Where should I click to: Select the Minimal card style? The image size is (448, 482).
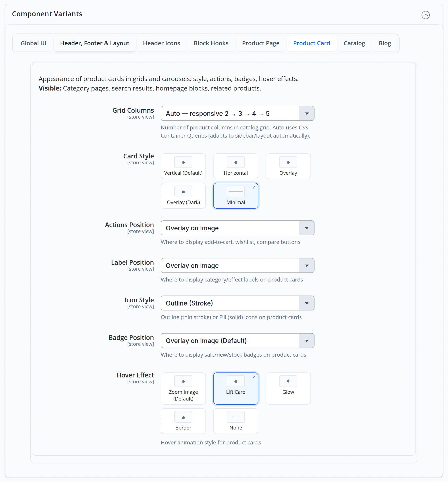(x=236, y=196)
